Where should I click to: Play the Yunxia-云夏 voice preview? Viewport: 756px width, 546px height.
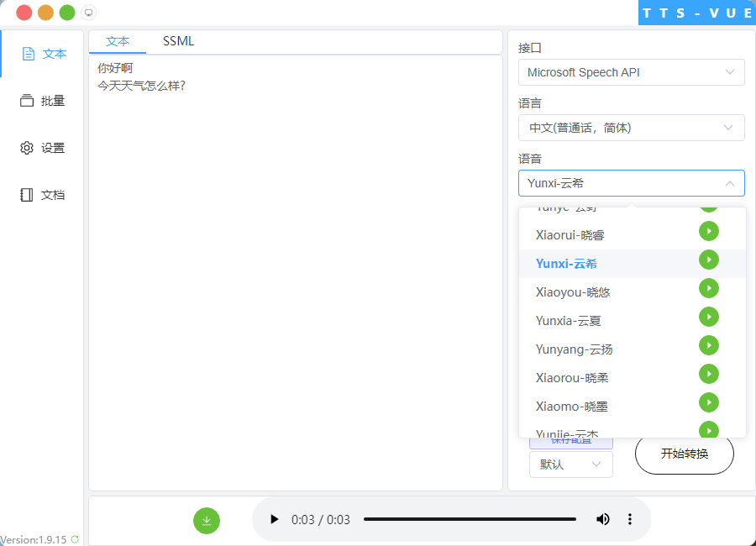(x=709, y=317)
